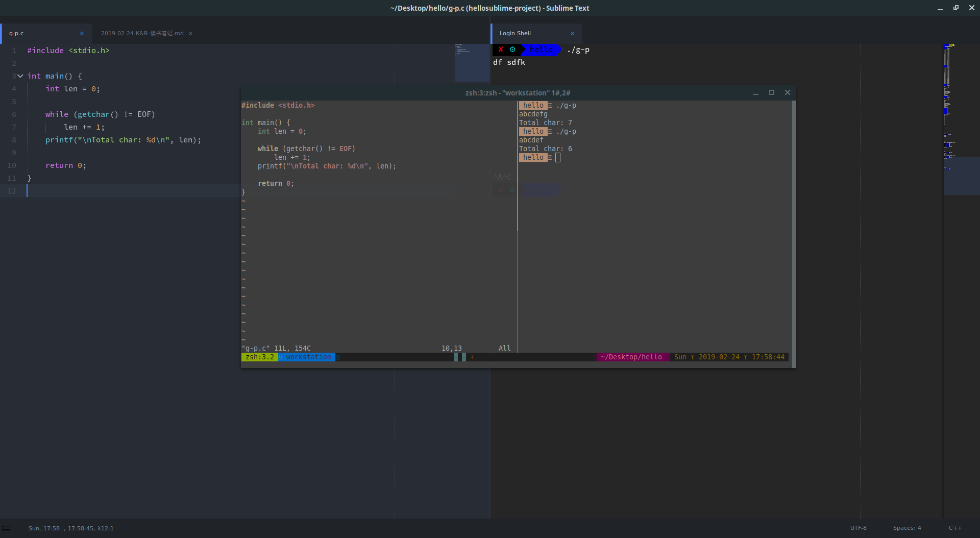Viewport: 980px width, 538px height.
Task: Click 'while (getchar() != EOF)' in vim pane
Action: (x=306, y=149)
